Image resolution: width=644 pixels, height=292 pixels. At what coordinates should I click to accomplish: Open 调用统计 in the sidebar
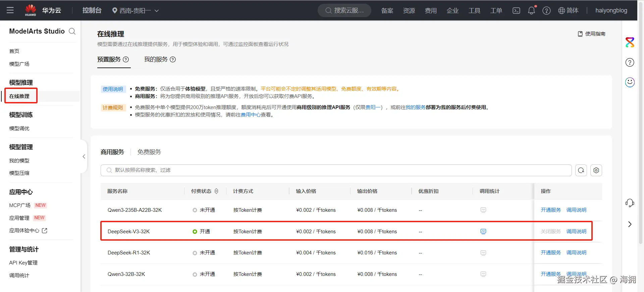[x=19, y=276]
